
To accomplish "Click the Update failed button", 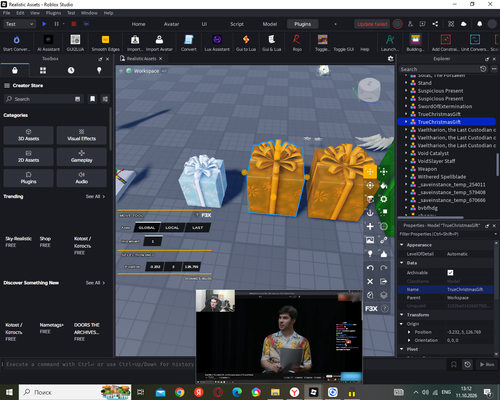I will pos(372,24).
